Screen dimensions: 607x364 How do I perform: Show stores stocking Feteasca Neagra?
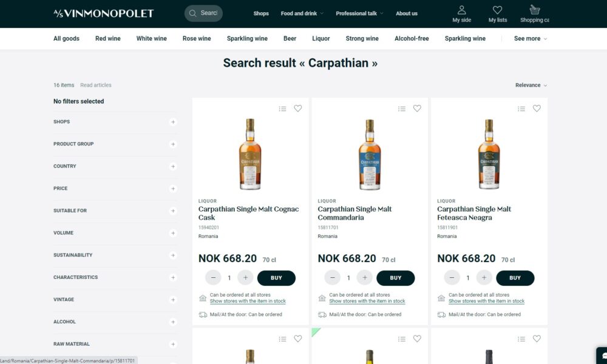point(486,301)
